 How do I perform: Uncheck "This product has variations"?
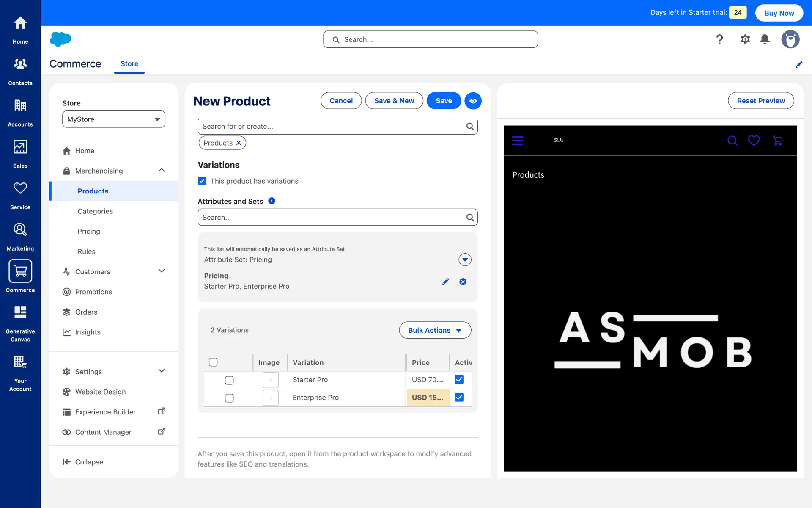[x=202, y=181]
